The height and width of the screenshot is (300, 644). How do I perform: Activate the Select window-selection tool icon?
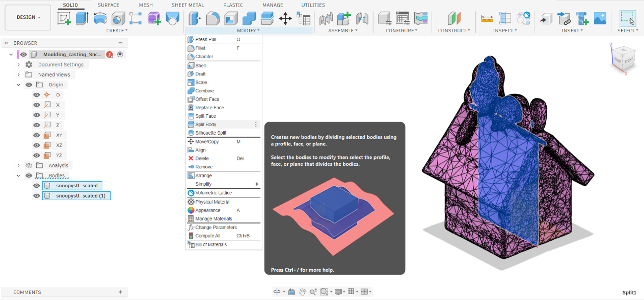[x=628, y=19]
